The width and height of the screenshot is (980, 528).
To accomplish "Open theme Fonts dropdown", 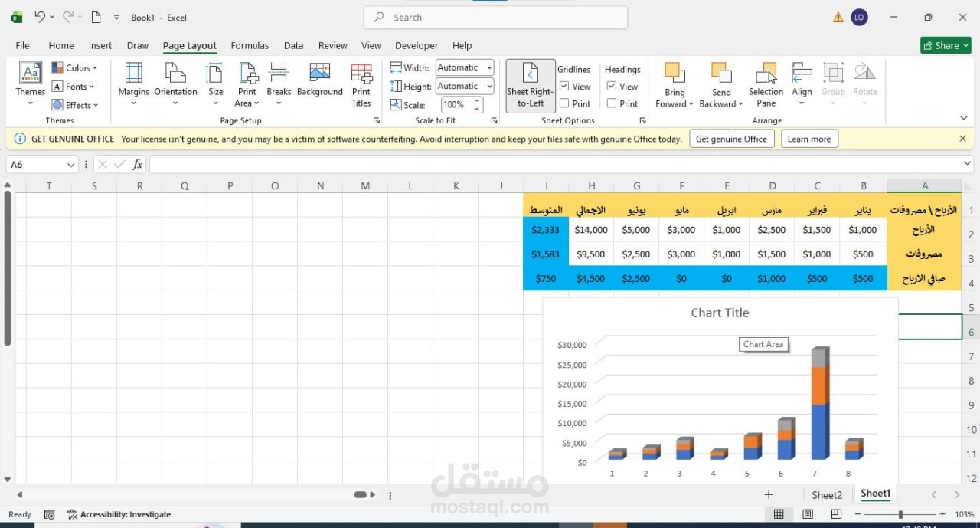I will point(73,87).
